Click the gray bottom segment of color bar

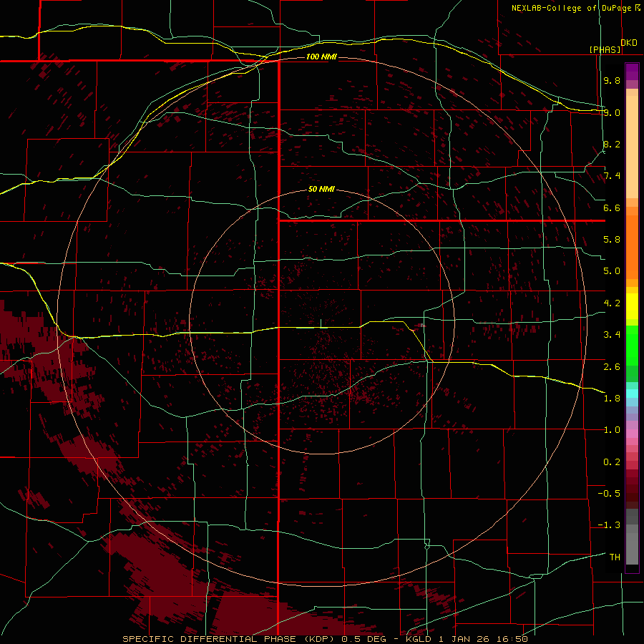click(x=632, y=548)
